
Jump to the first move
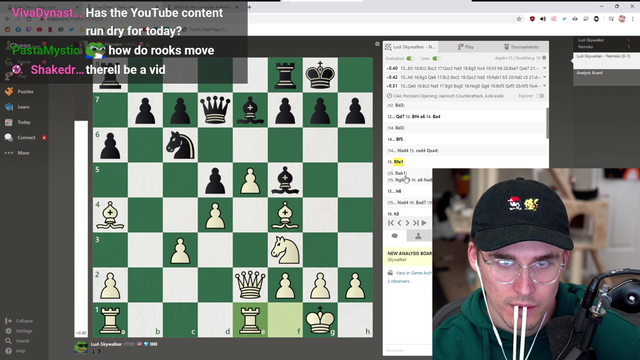coord(391,223)
